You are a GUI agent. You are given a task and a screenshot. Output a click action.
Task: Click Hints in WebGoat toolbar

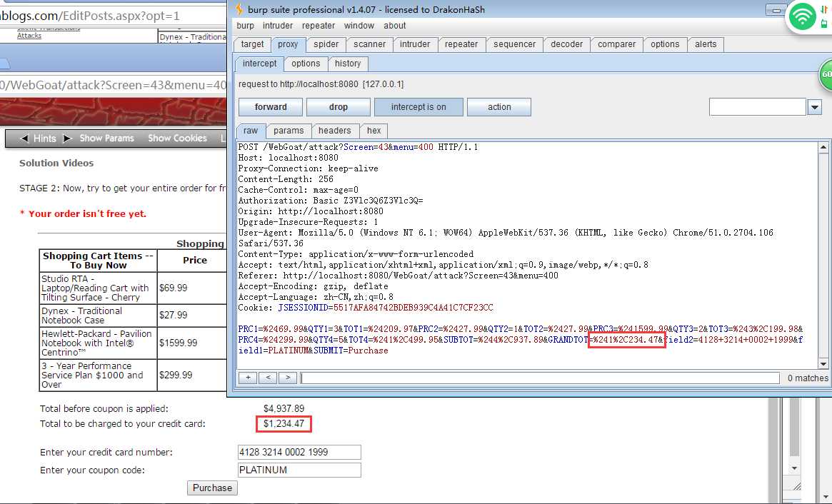[x=44, y=138]
